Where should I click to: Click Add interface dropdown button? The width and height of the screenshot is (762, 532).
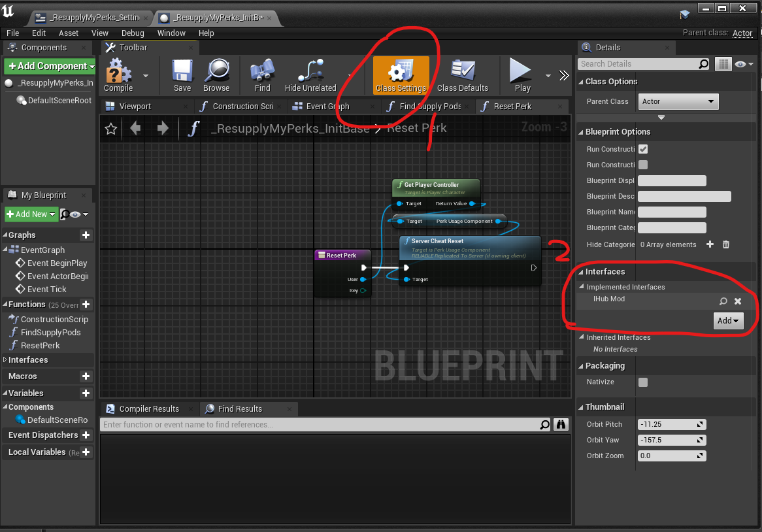point(728,321)
